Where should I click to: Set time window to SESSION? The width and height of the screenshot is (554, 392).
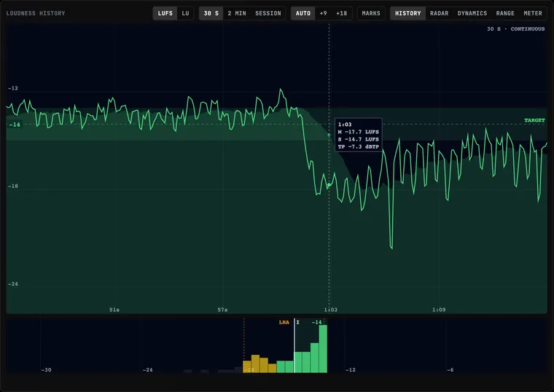268,13
